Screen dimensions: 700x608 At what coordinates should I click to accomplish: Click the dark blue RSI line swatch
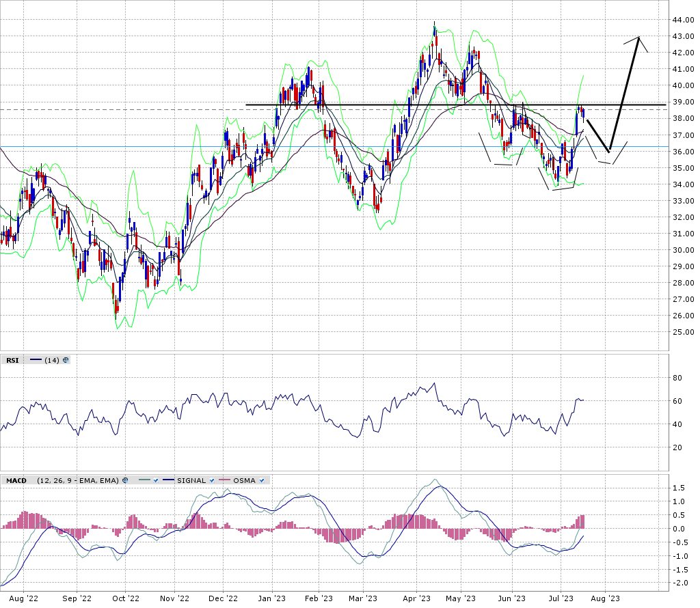[36, 360]
